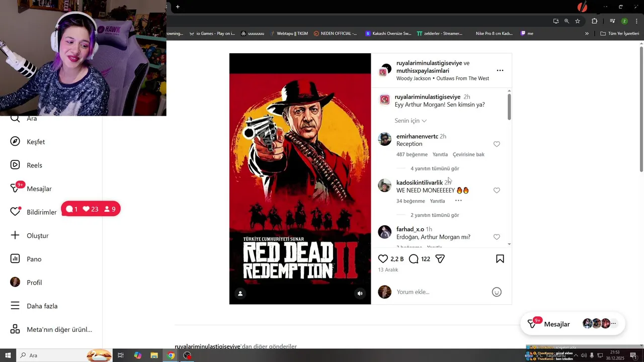
Task: Like farhad_x.o's comment
Action: 497,237
